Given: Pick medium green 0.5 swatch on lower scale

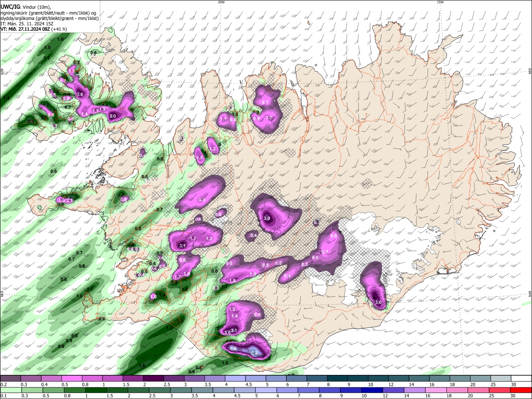Looking at the screenshot, I should pyautogui.click(x=53, y=390).
